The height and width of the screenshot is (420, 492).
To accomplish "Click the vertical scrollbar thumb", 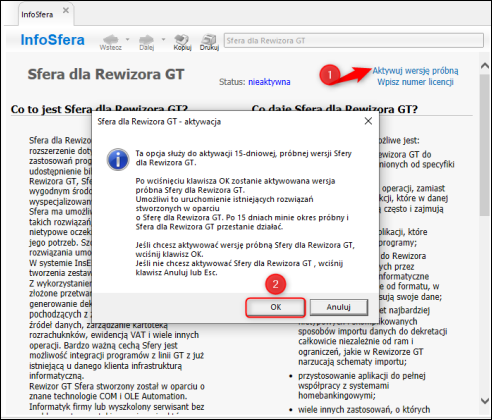I will point(485,144).
